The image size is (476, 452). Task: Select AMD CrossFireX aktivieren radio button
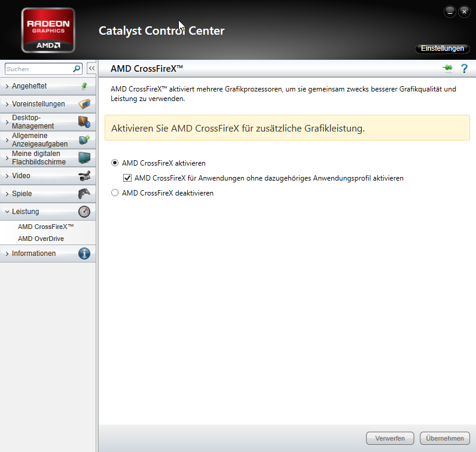pos(115,163)
